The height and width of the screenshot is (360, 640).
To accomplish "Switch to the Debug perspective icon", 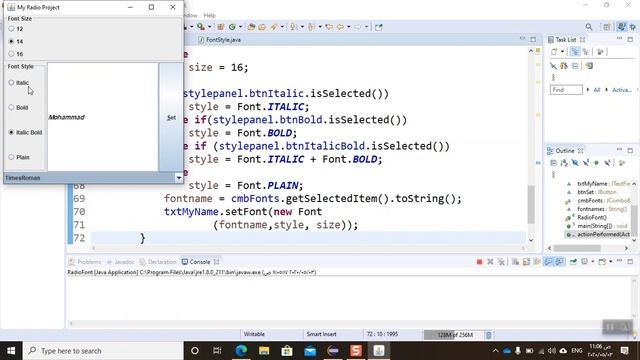I will point(633,27).
